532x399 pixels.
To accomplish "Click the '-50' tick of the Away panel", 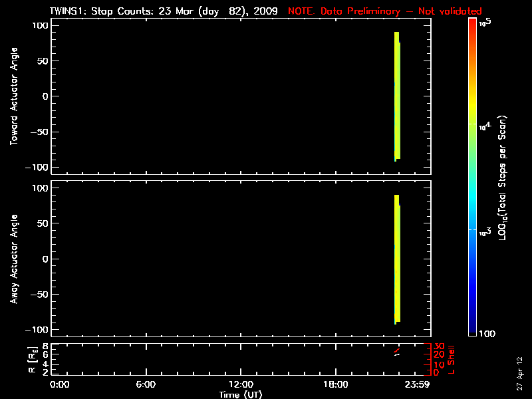I will [39, 295].
